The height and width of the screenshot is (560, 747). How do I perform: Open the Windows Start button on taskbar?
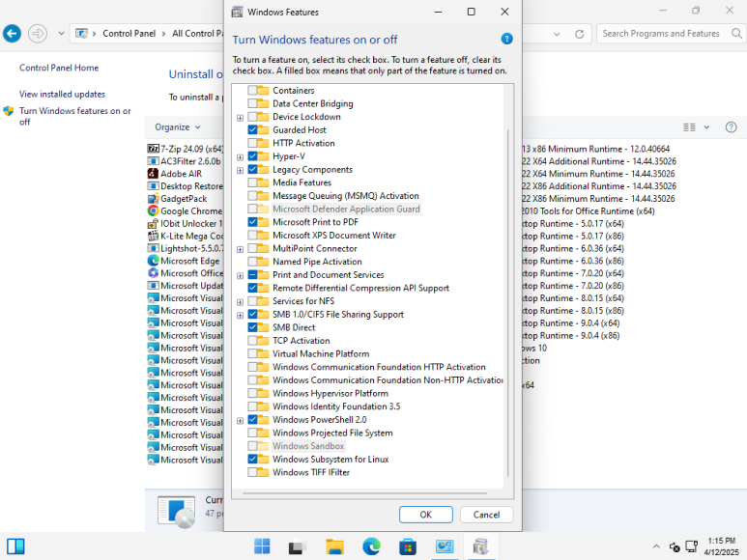coord(262,546)
